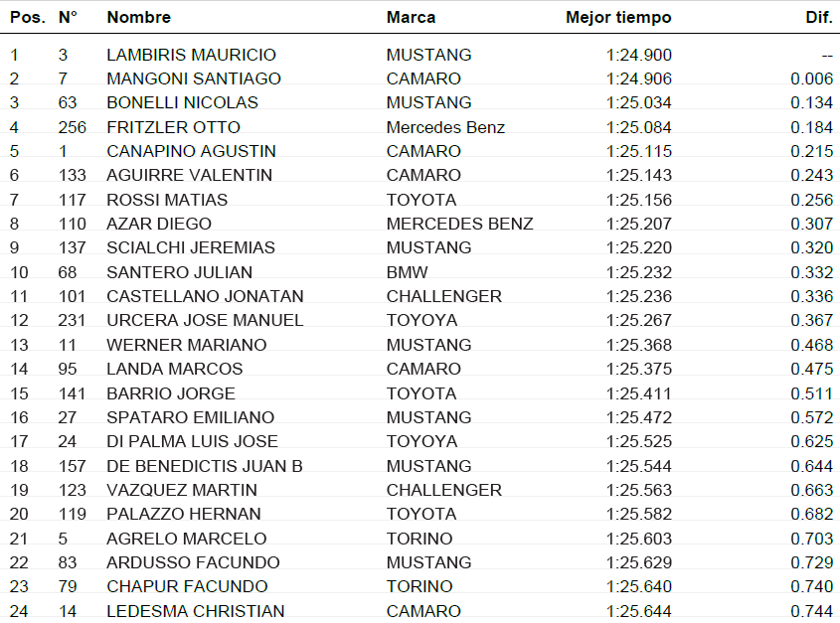Click CASTELLANO JONATAN's CHALLENGER brand cell
The image size is (840, 623).
[443, 296]
